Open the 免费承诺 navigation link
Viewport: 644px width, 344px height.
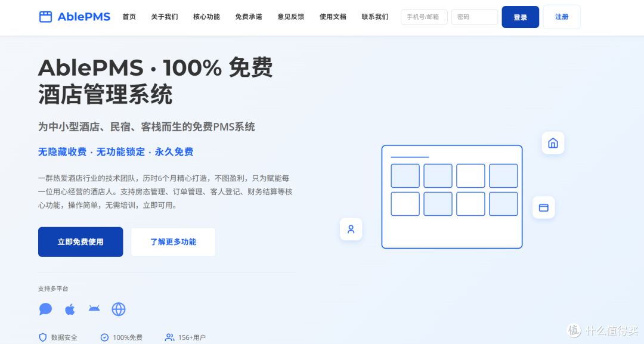(249, 17)
